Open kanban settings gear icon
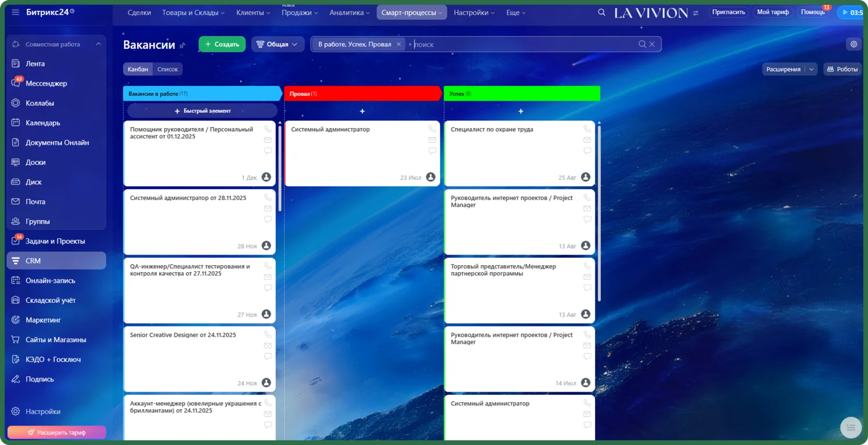The image size is (868, 445). tap(854, 44)
